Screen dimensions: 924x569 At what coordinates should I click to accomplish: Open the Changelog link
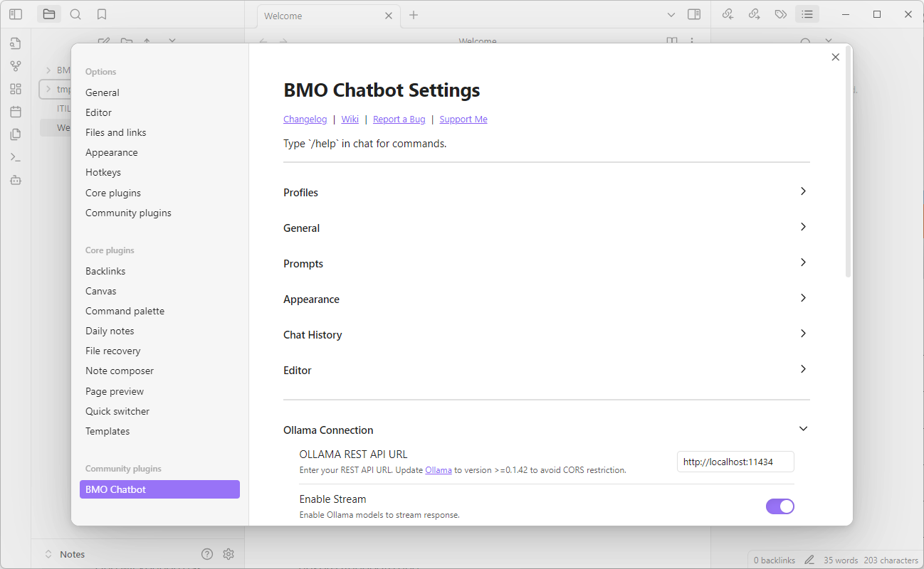(x=305, y=119)
